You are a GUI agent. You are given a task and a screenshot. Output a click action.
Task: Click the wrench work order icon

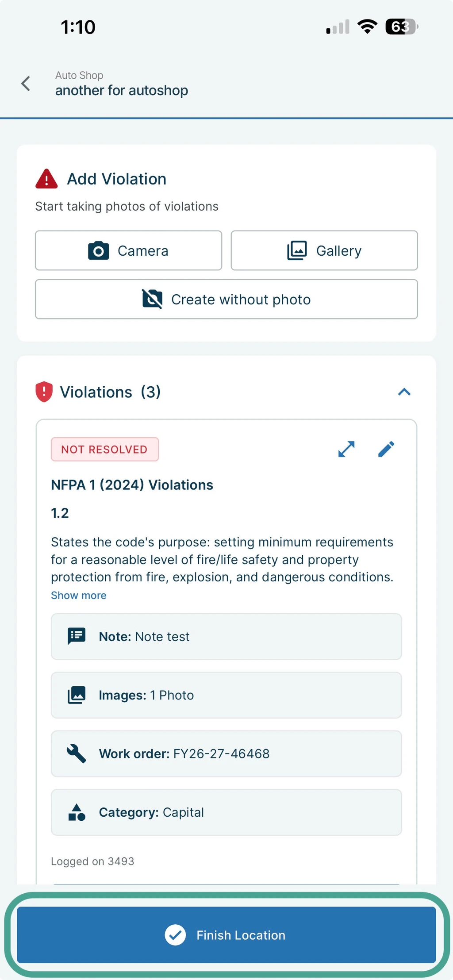[77, 753]
